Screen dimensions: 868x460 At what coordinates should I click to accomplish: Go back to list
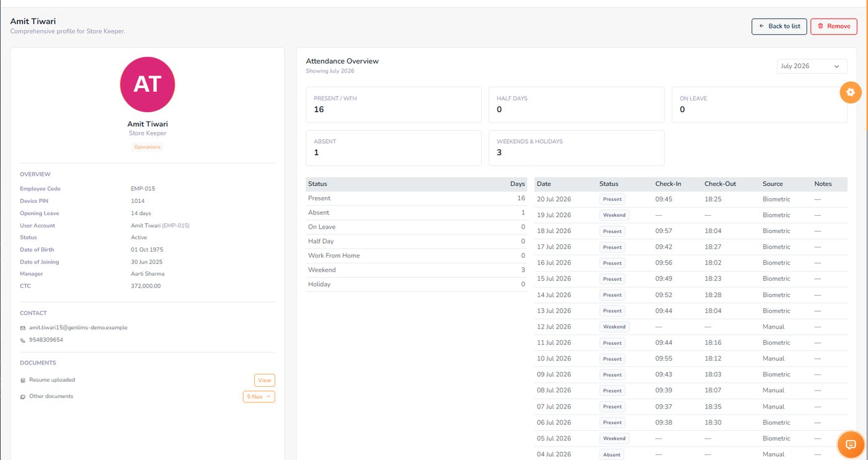[x=779, y=26]
